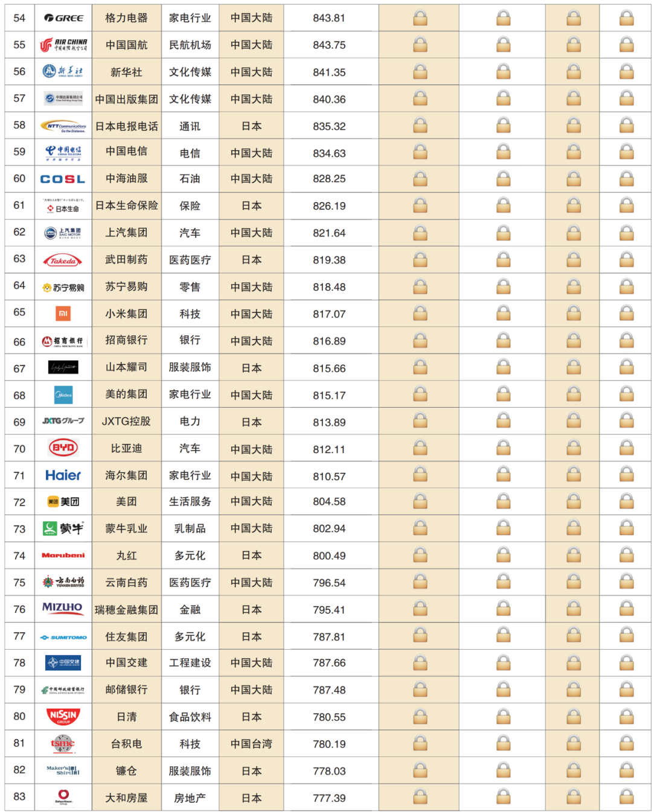This screenshot has height=812, width=652.
Task: Click the China Communications Construction logo in row 78
Action: (x=63, y=662)
